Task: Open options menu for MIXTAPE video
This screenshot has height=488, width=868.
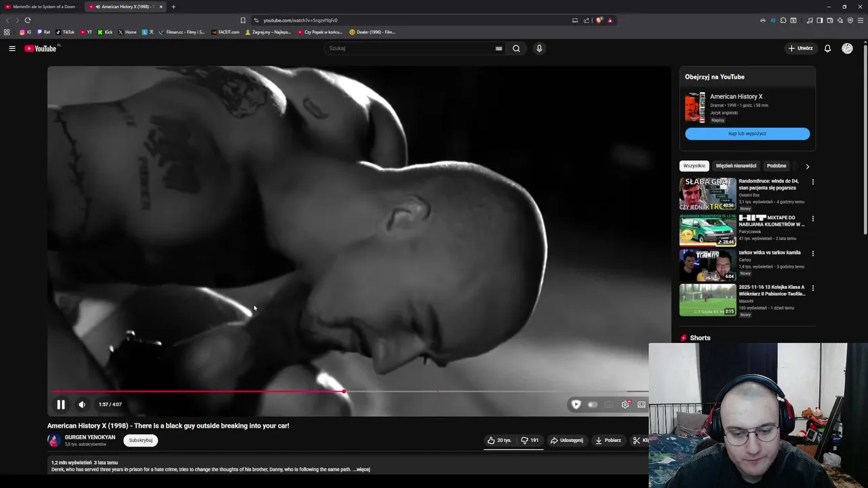Action: click(812, 218)
